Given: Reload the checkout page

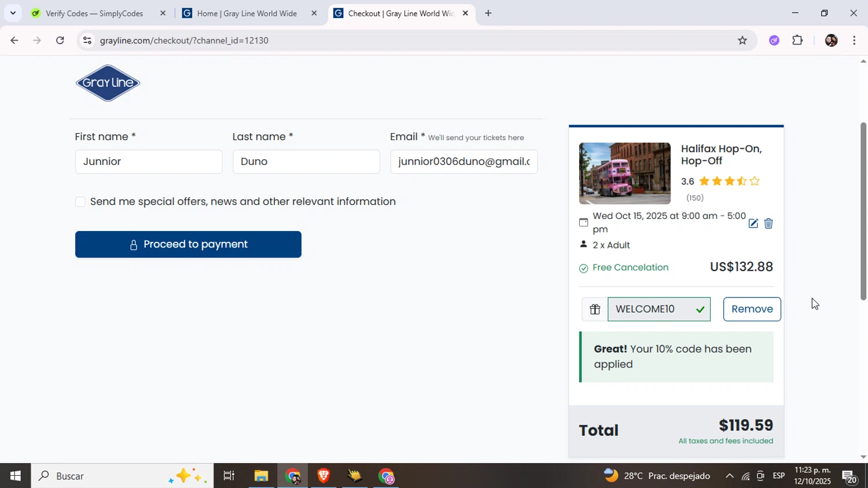Looking at the screenshot, I should pos(60,41).
